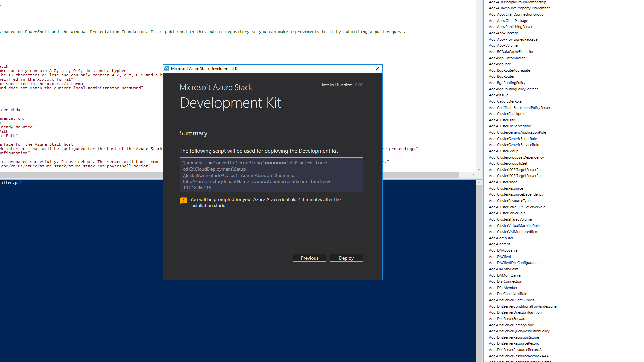
Task: Select Add-ClusterServerRole command
Action: [507, 213]
